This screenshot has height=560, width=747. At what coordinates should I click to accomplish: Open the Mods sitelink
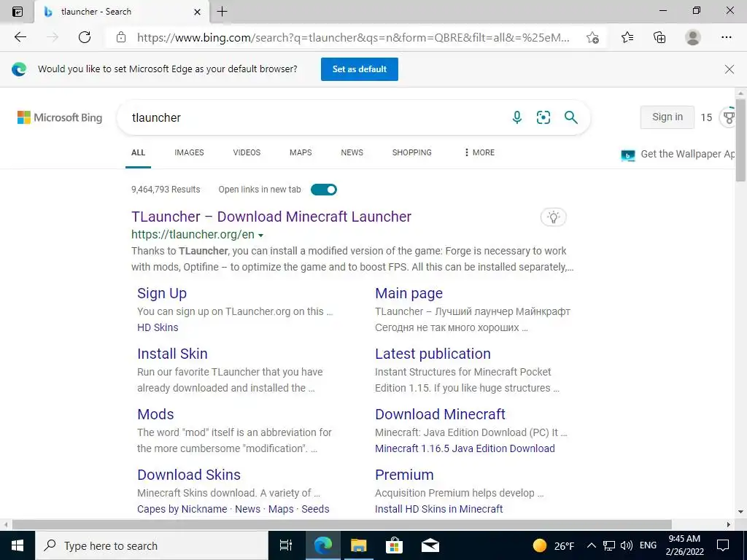tap(156, 414)
